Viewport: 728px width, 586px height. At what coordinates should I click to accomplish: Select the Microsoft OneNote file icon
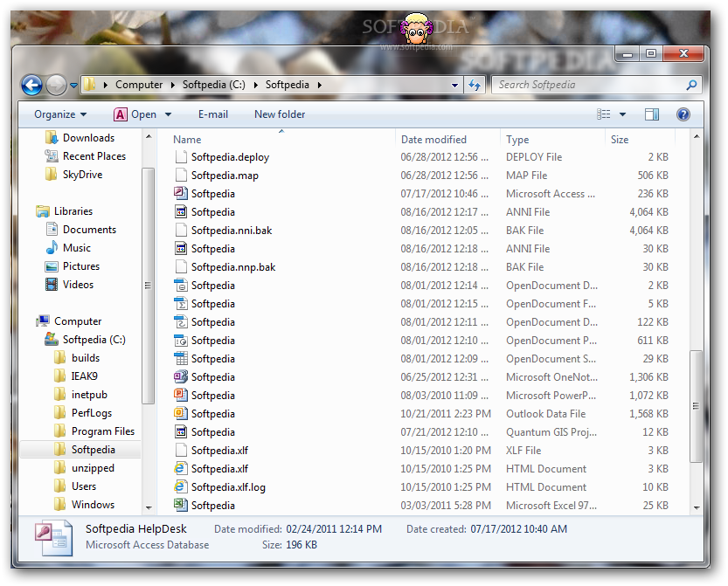(181, 376)
